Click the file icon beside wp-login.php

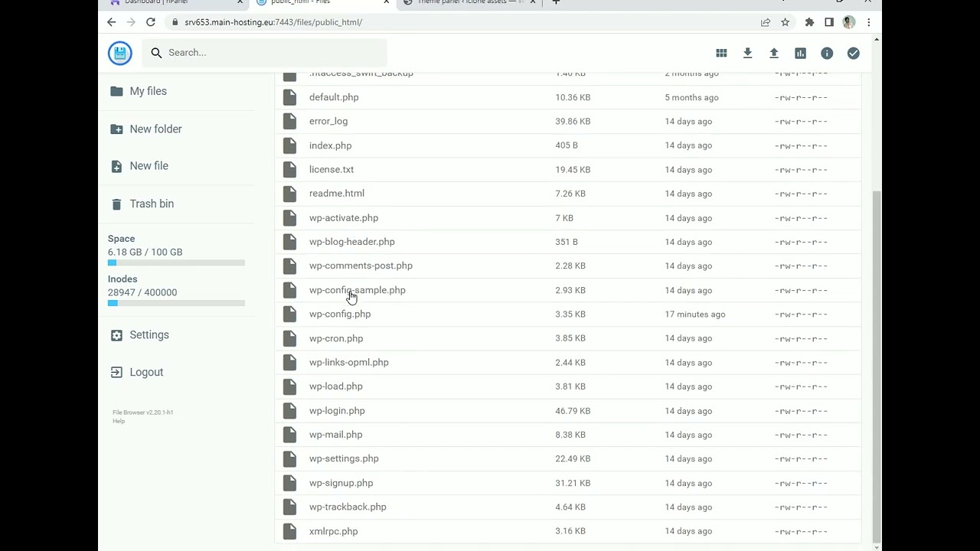tap(289, 410)
